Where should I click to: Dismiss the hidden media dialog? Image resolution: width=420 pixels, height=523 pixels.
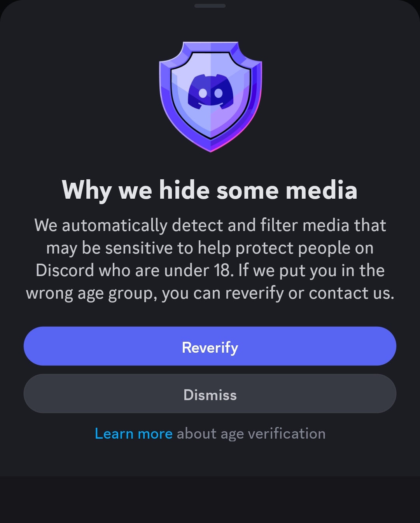[x=210, y=395]
